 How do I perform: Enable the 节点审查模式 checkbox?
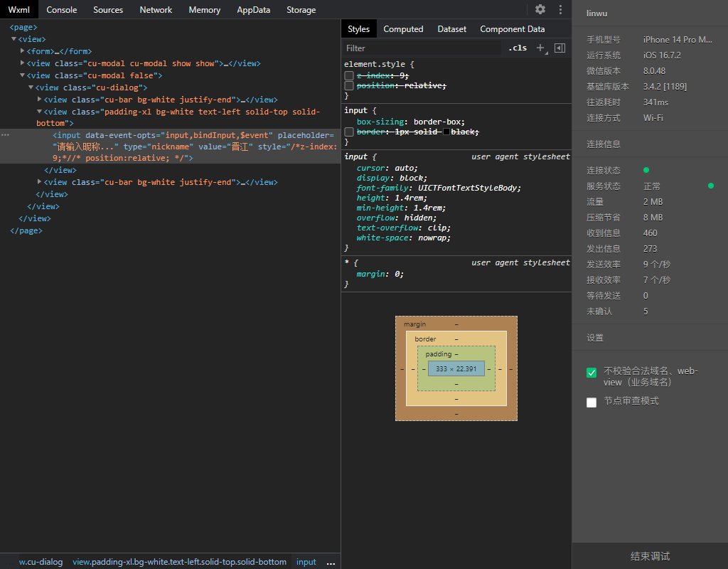(x=591, y=403)
